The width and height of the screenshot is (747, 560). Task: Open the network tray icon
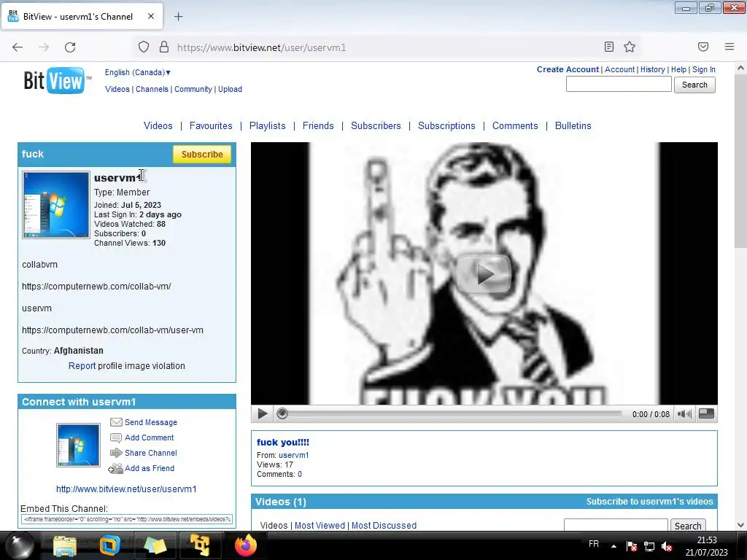pyautogui.click(x=649, y=546)
